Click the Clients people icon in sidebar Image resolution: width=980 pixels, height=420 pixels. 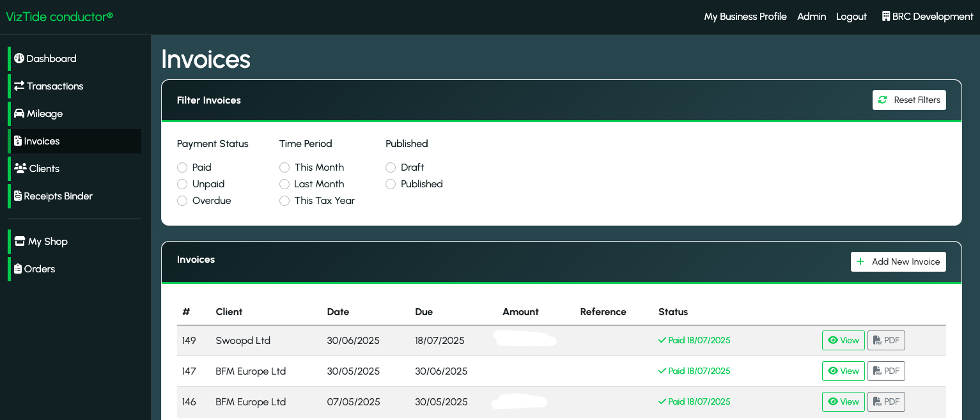[20, 168]
